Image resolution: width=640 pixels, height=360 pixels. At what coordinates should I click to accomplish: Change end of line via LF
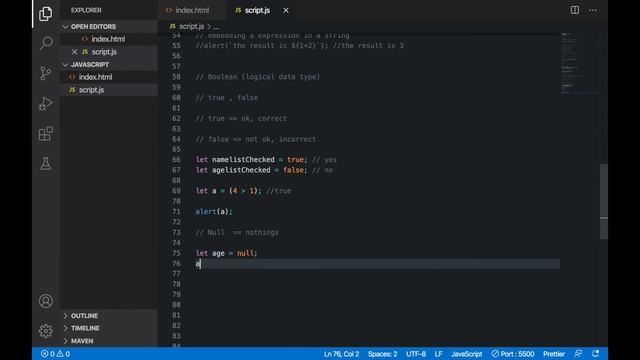pos(438,354)
